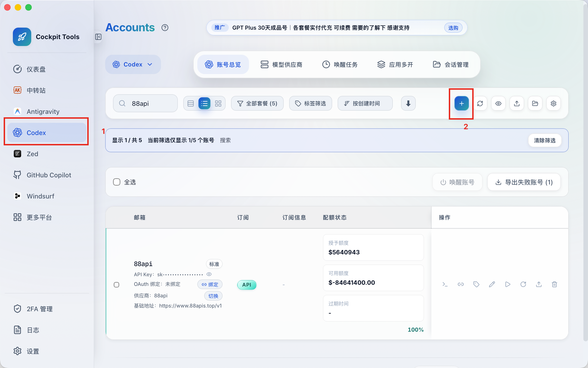588x368 pixels.
Task: Open 设置 in the sidebar
Action: pyautogui.click(x=47, y=351)
